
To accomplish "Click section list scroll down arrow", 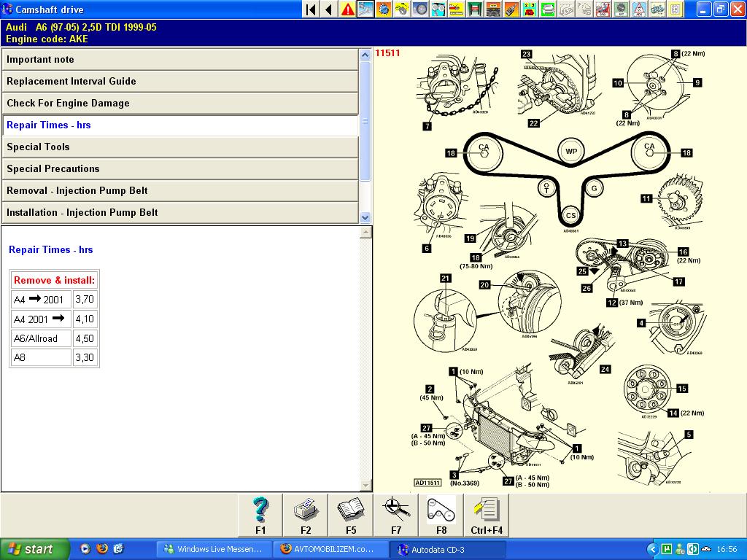I will tap(365, 217).
